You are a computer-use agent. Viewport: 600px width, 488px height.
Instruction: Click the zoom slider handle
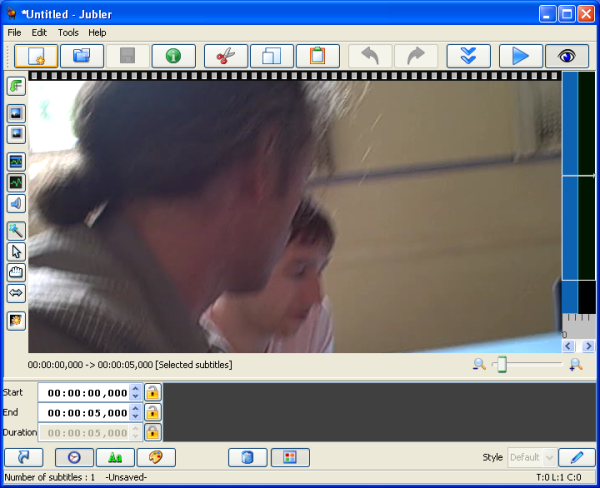pos(502,365)
